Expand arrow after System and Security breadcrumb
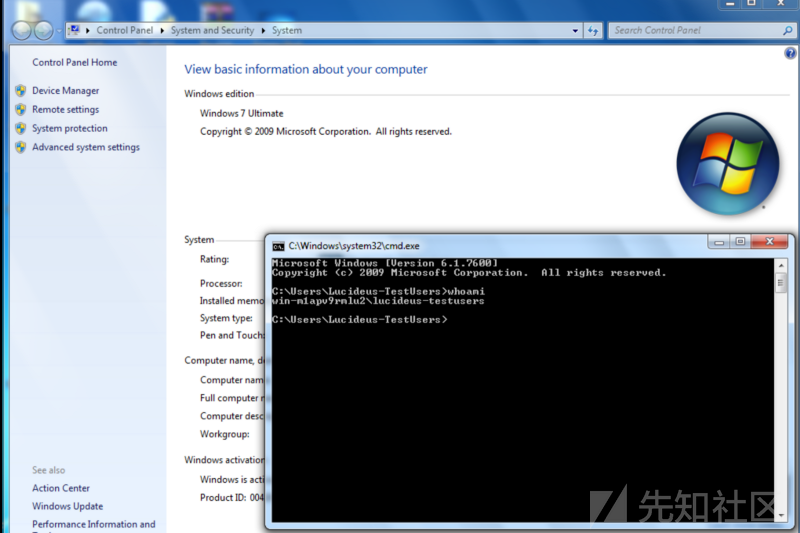 [x=263, y=31]
